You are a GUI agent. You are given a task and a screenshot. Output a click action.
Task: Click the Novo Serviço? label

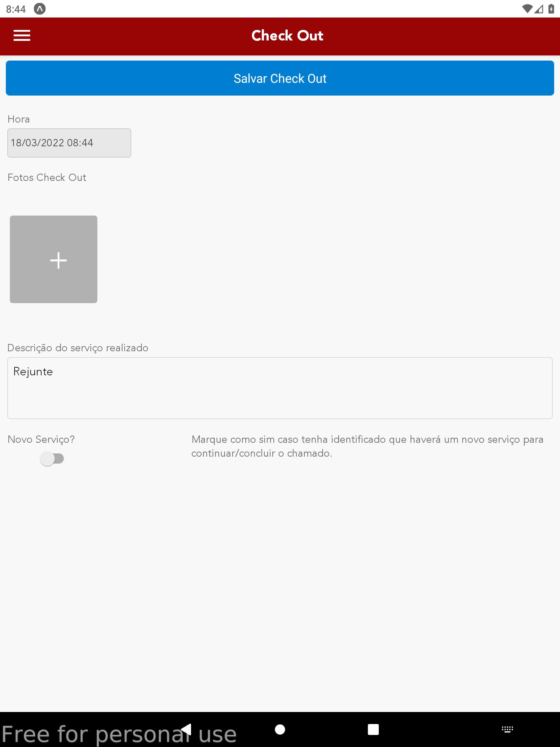41,440
